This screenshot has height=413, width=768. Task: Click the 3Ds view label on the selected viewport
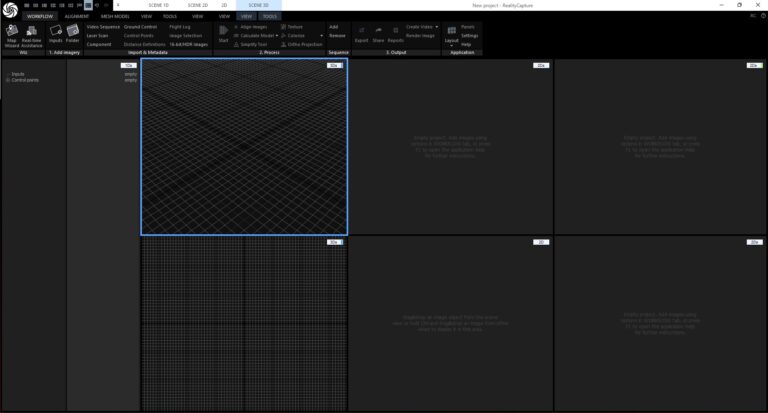pyautogui.click(x=333, y=65)
